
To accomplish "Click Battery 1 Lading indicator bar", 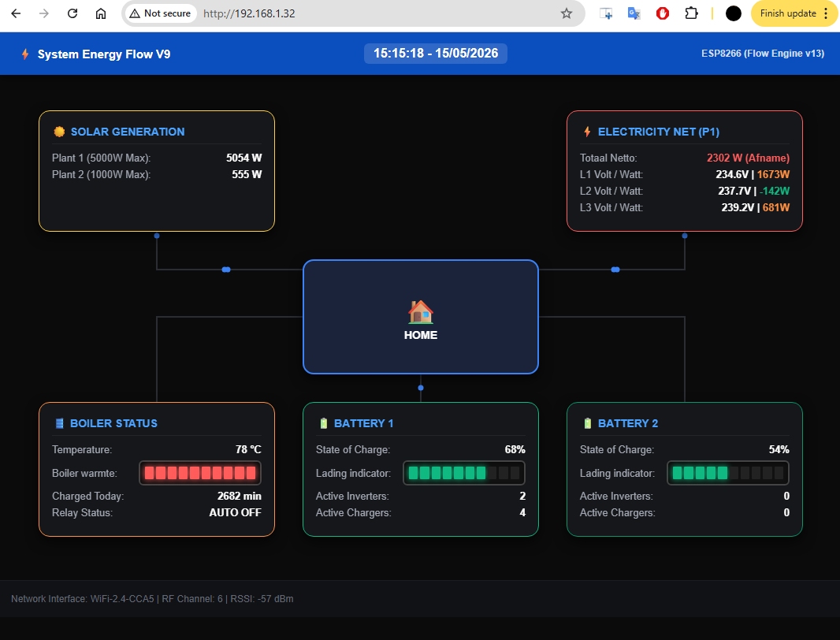I will (464, 473).
